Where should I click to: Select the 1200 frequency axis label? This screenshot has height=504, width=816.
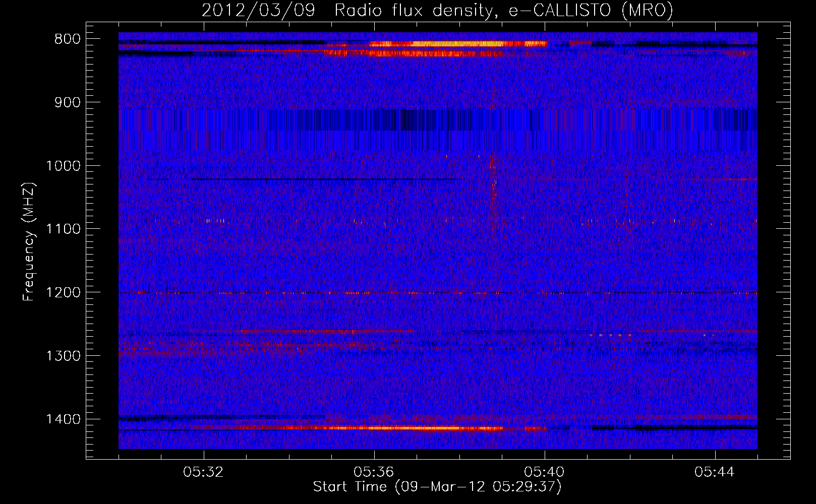click(x=63, y=292)
